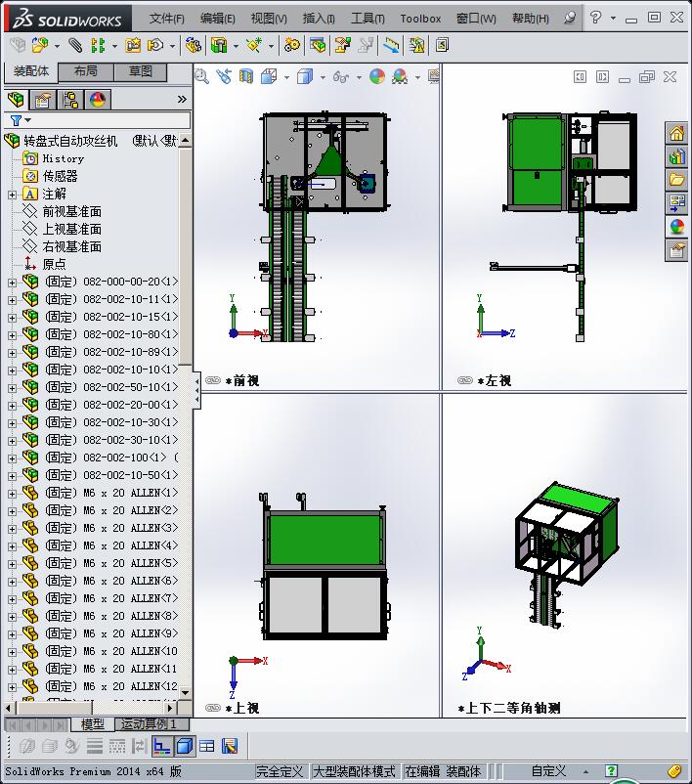Open the Toolbox menu

420,19
